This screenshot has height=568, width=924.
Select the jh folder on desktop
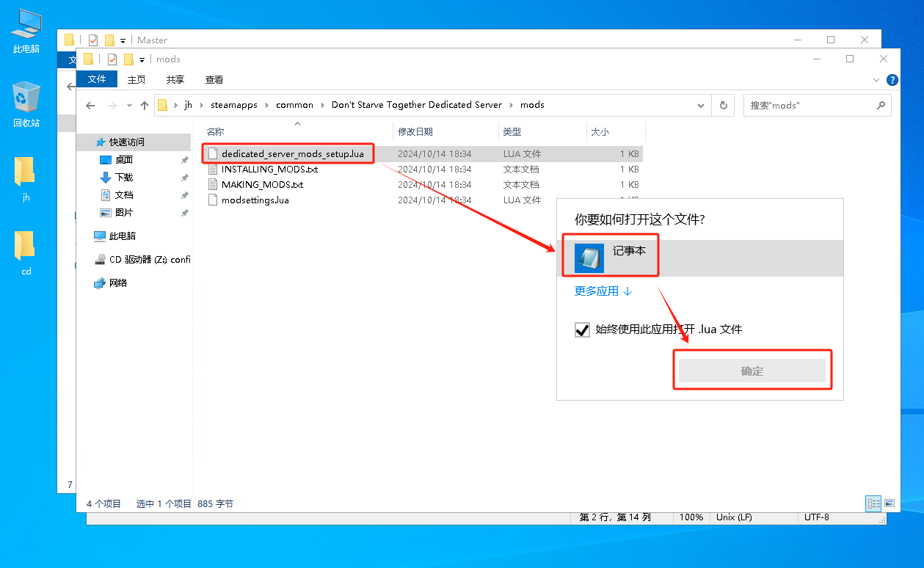coord(26,178)
